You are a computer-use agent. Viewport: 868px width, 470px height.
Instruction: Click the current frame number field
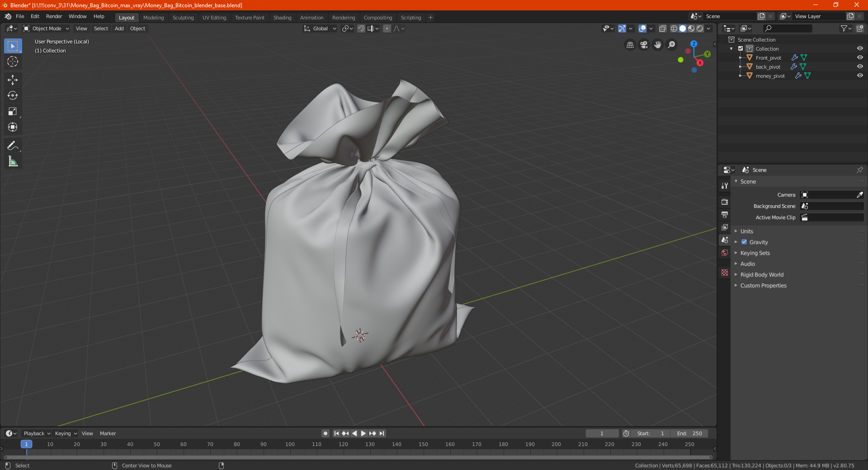tap(602, 433)
